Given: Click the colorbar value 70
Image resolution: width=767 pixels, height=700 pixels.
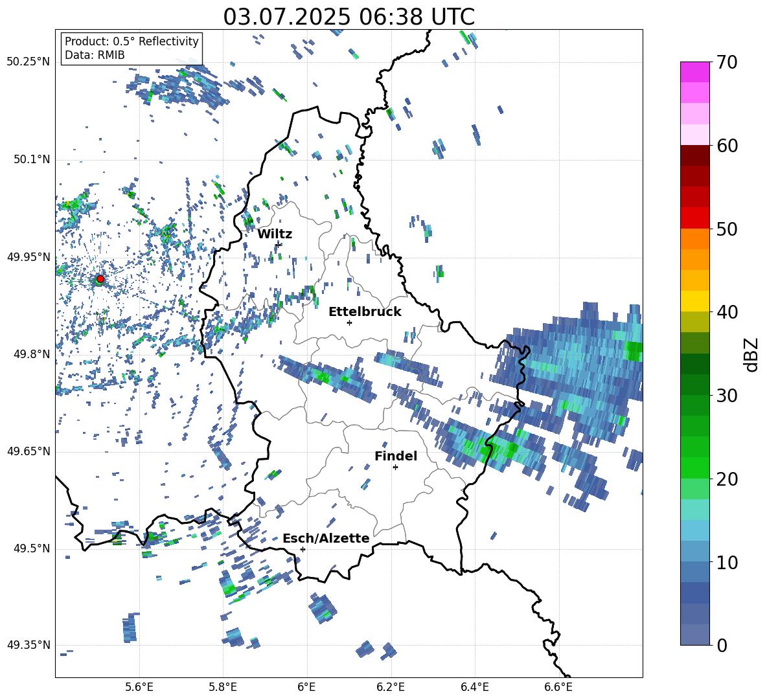Looking at the screenshot, I should (x=727, y=63).
